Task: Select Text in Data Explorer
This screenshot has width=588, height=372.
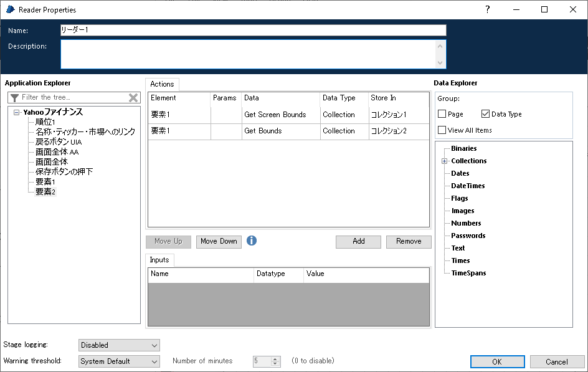Action: pos(458,248)
